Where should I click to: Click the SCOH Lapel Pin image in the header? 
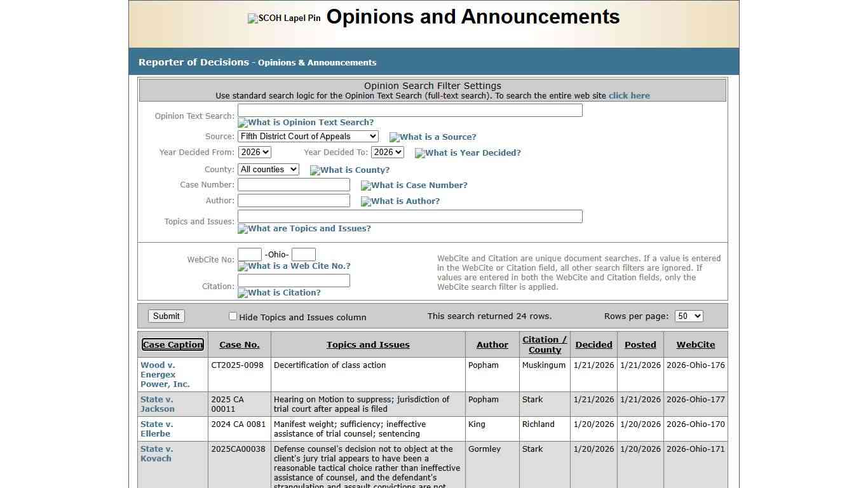click(x=283, y=18)
